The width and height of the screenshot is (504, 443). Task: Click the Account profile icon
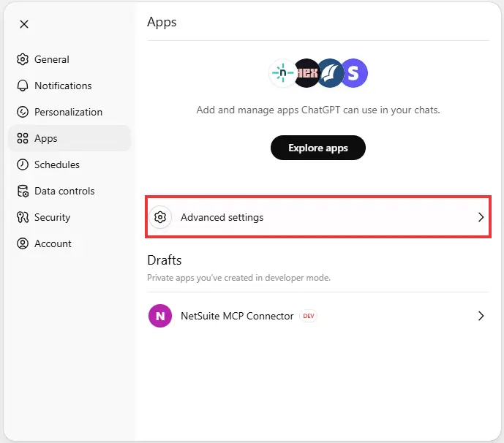coord(23,243)
